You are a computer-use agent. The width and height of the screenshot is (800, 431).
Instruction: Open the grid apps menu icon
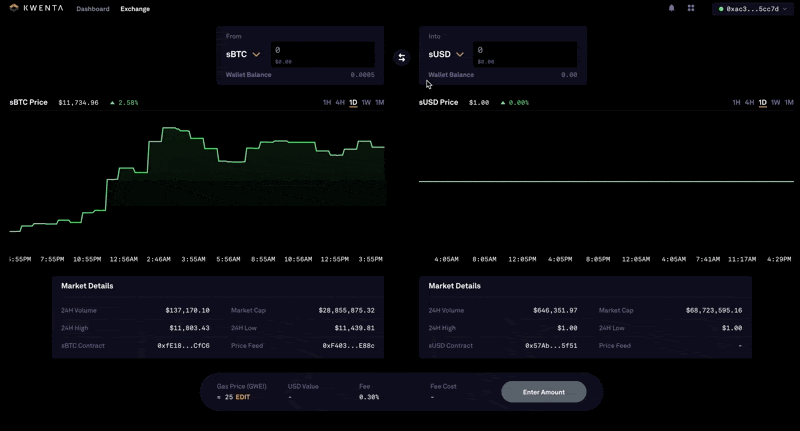click(691, 8)
